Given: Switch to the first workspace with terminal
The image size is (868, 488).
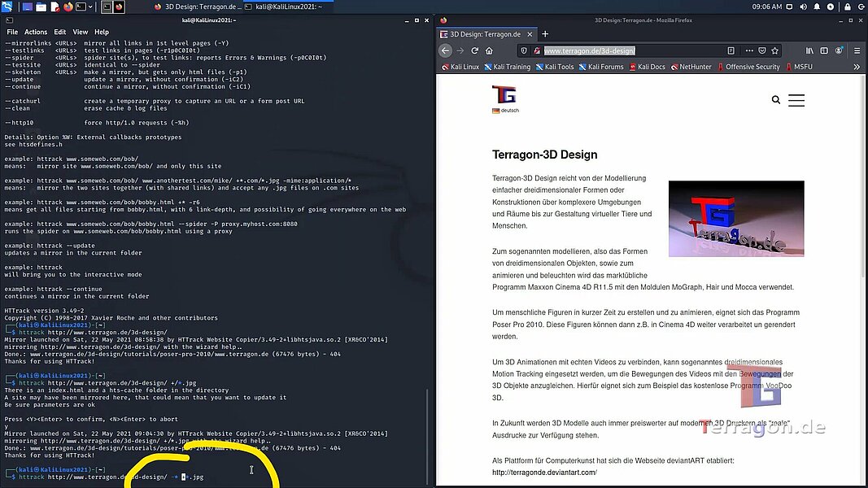Looking at the screenshot, I should pos(107,7).
